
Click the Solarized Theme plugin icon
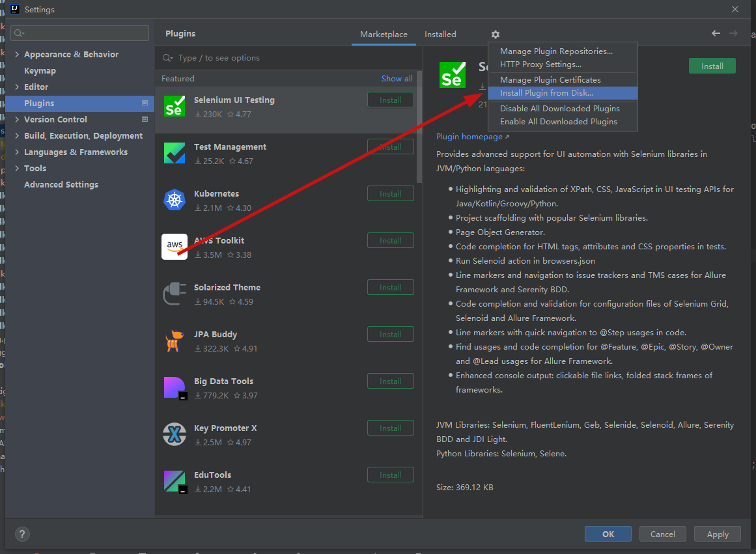coord(174,293)
